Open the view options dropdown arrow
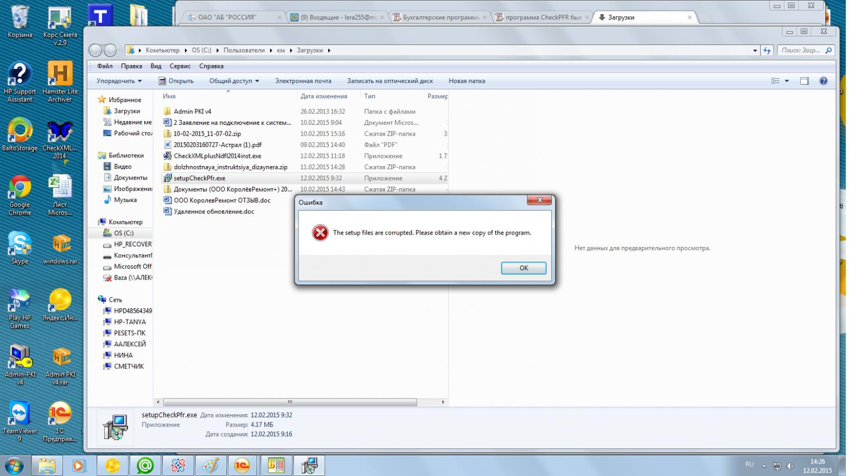 coord(787,81)
